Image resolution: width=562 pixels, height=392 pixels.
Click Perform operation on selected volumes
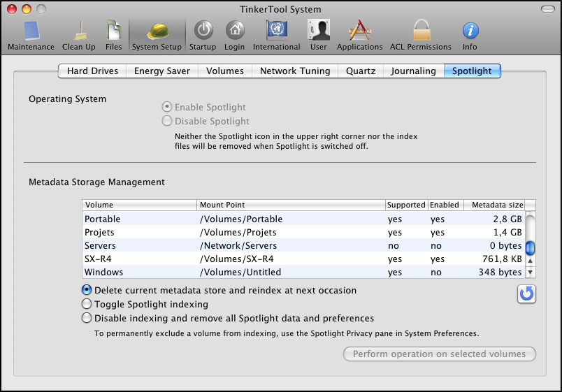pos(439,354)
